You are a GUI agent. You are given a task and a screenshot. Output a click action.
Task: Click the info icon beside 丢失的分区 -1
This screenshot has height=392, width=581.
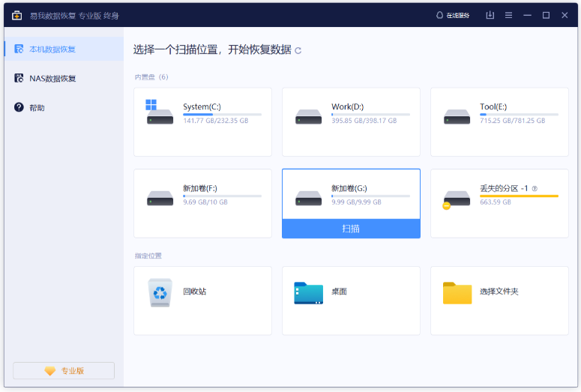tap(535, 189)
